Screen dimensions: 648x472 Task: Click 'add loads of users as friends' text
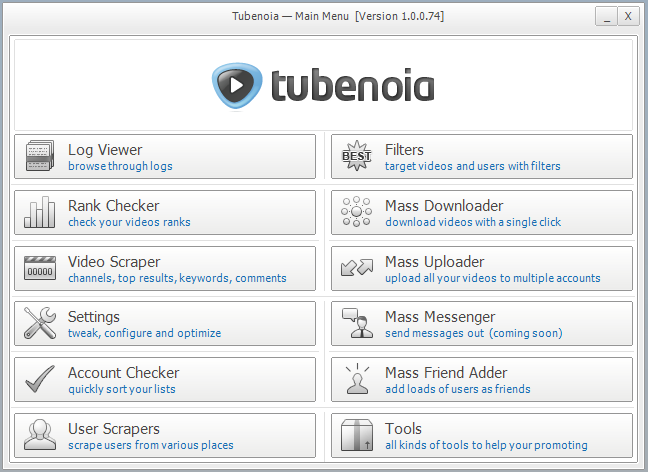[x=458, y=389]
